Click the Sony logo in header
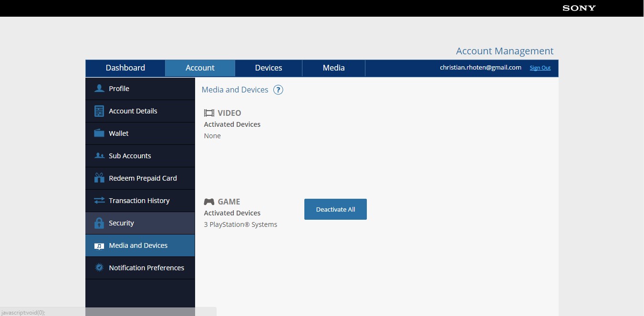Image resolution: width=644 pixels, height=316 pixels. (579, 8)
